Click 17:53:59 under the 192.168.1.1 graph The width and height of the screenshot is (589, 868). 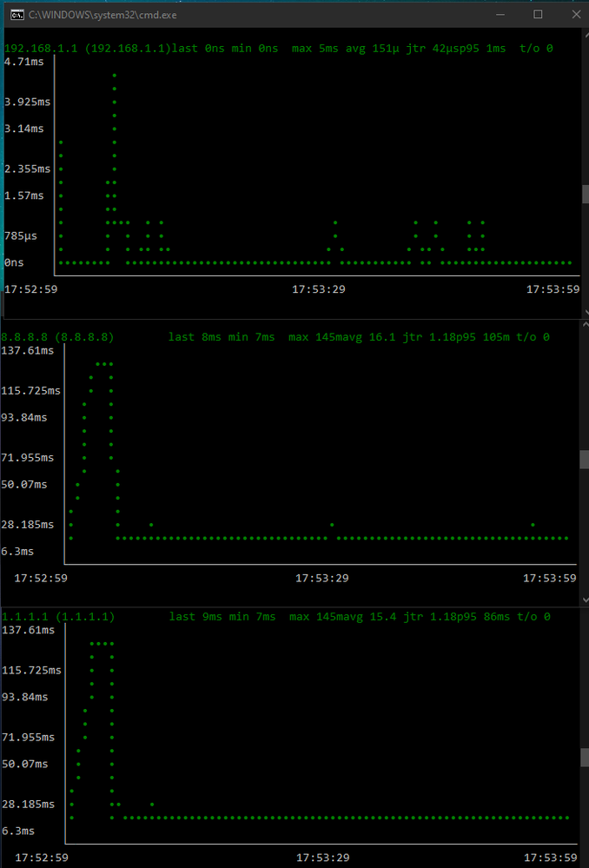(x=553, y=289)
